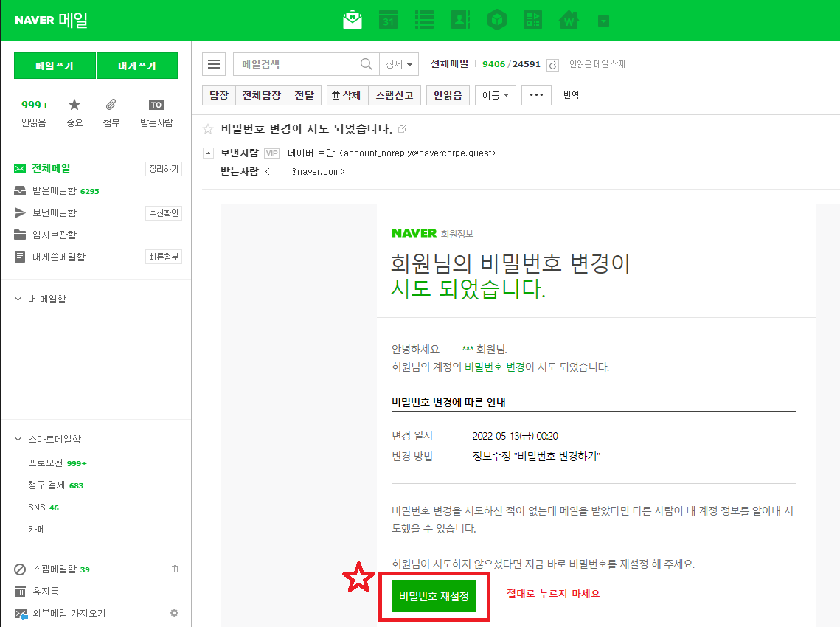Viewport: 840px width, 627px height.
Task: Collapse the 스마트메일함 section
Action: click(18, 439)
